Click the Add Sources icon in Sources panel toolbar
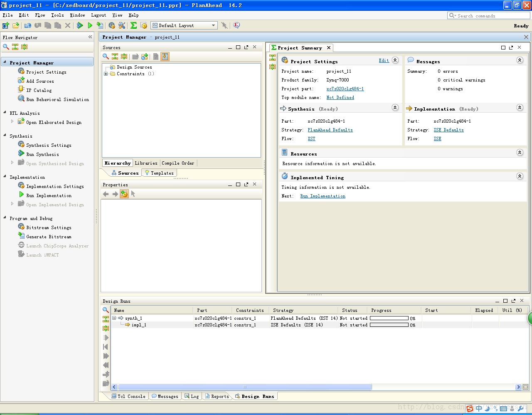532x415 pixels. (145, 57)
